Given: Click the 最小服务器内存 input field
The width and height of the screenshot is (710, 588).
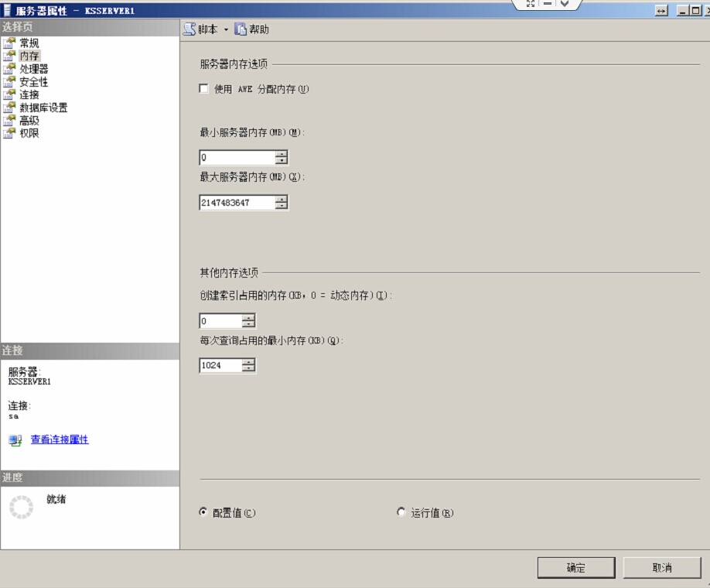Looking at the screenshot, I should point(237,157).
